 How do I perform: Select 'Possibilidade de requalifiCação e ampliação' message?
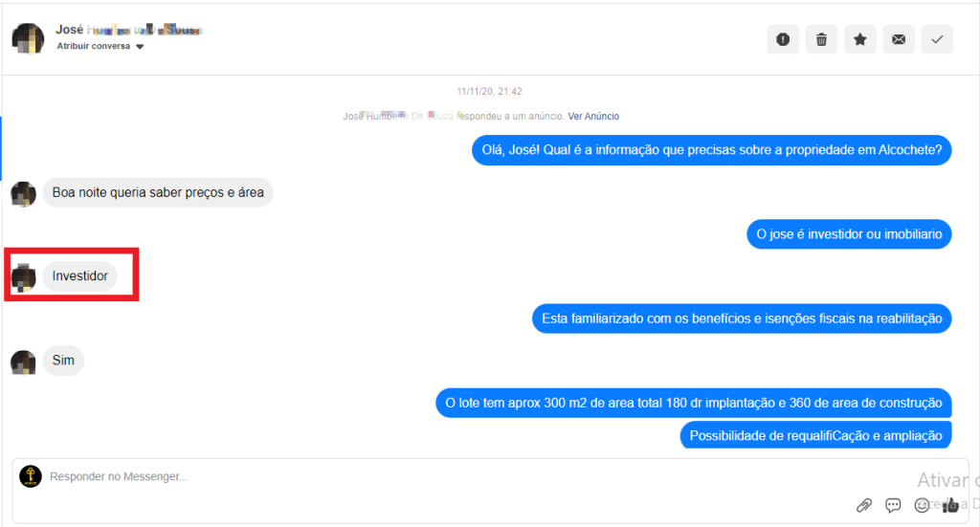815,435
